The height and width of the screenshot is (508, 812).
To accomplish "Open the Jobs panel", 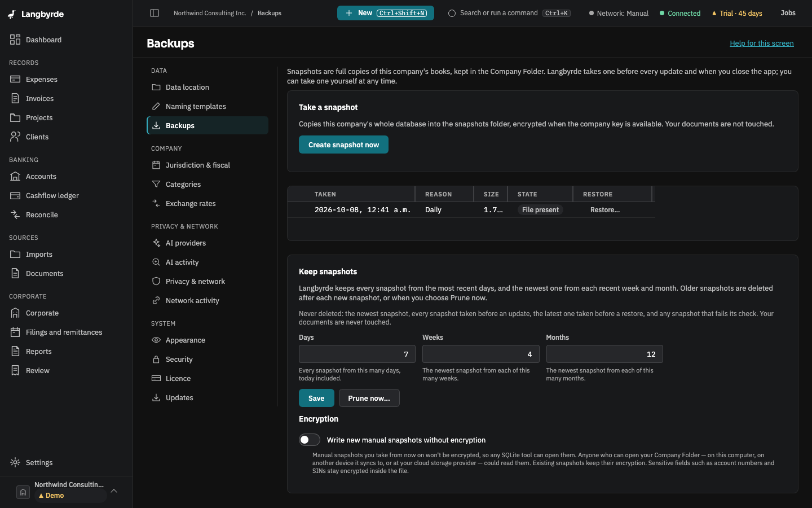I will tap(788, 13).
